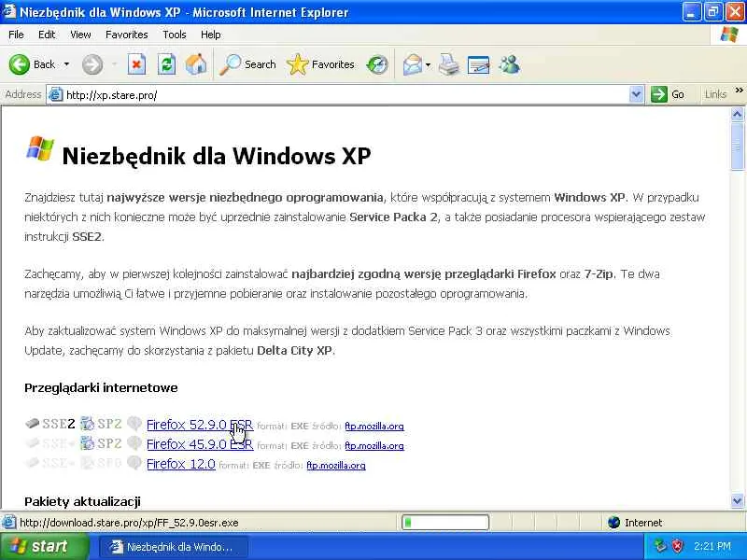
Task: Open the Messenger people icon
Action: [509, 64]
